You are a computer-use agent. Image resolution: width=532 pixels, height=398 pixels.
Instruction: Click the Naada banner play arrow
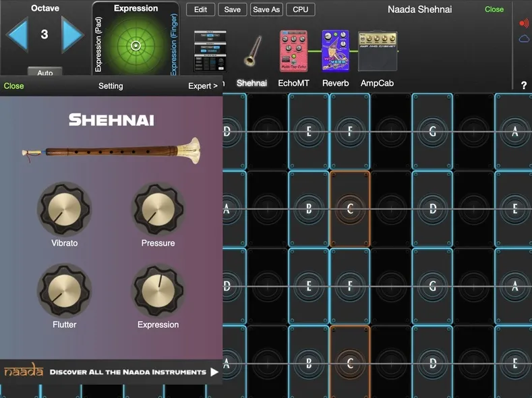[214, 372]
